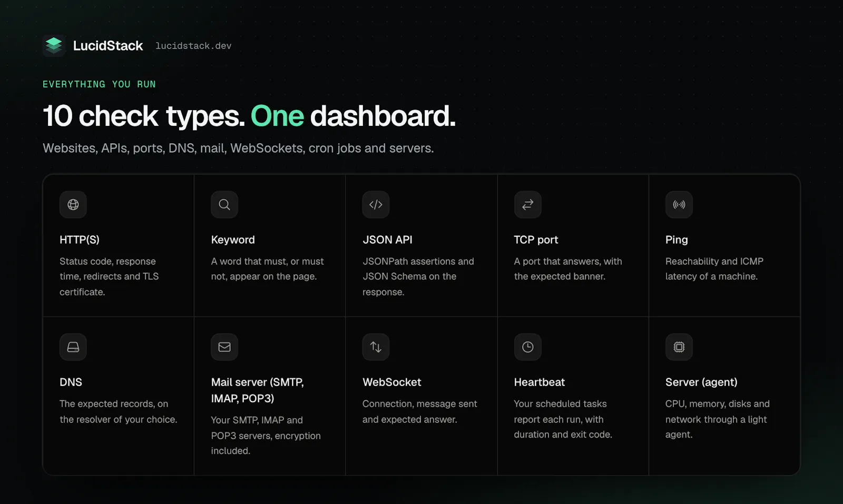
Task: Click the LucidStack layered logo icon
Action: pos(54,46)
